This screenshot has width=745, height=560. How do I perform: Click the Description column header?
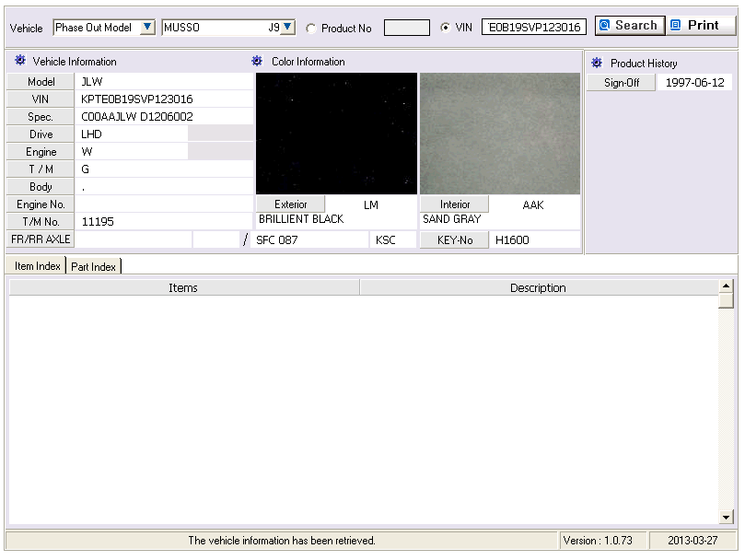(539, 287)
